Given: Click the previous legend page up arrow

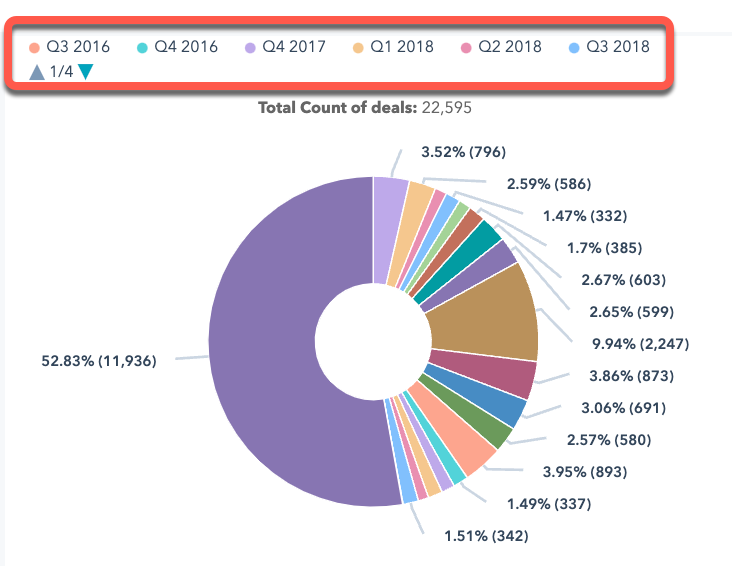Looking at the screenshot, I should 36,71.
